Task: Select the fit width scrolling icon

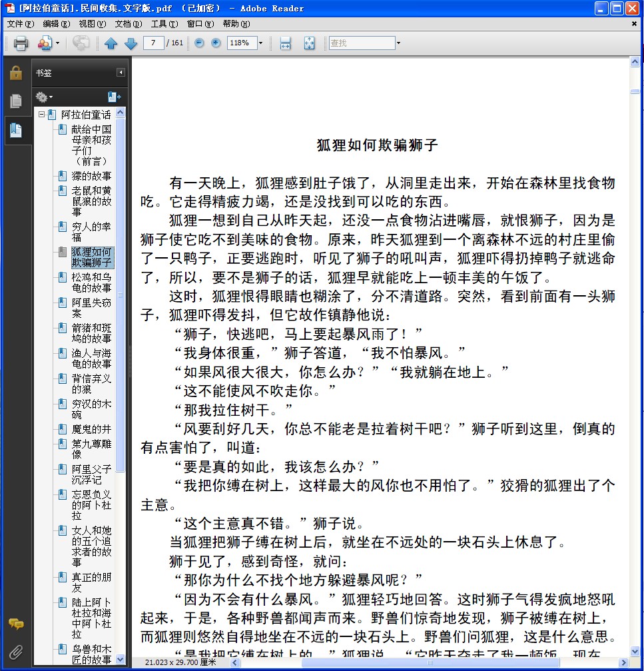Action: [x=285, y=43]
